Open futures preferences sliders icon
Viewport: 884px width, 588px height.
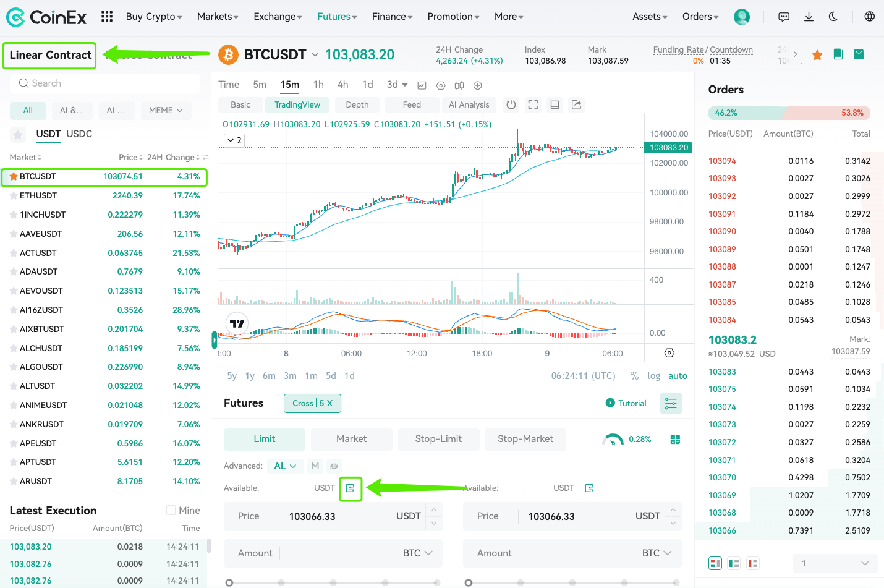point(671,404)
